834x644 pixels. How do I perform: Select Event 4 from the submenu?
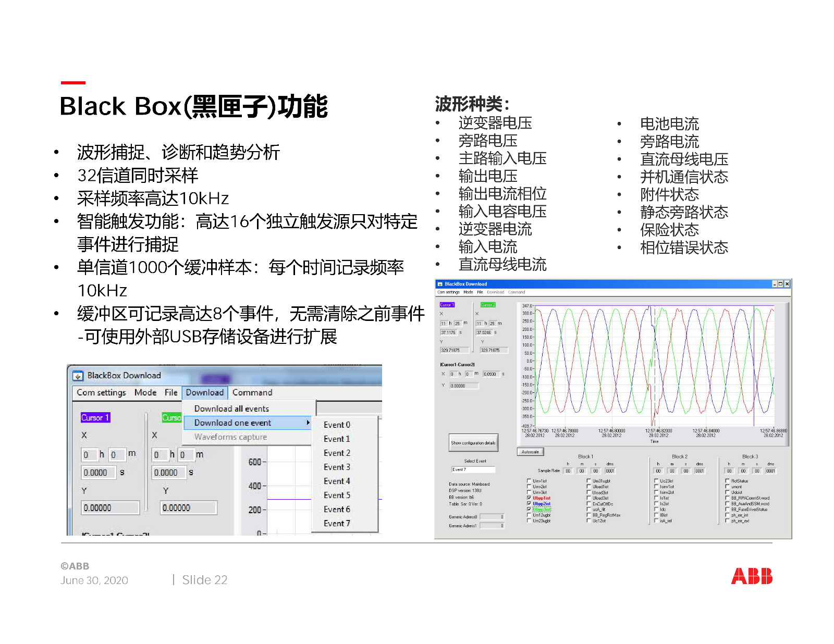click(x=337, y=481)
